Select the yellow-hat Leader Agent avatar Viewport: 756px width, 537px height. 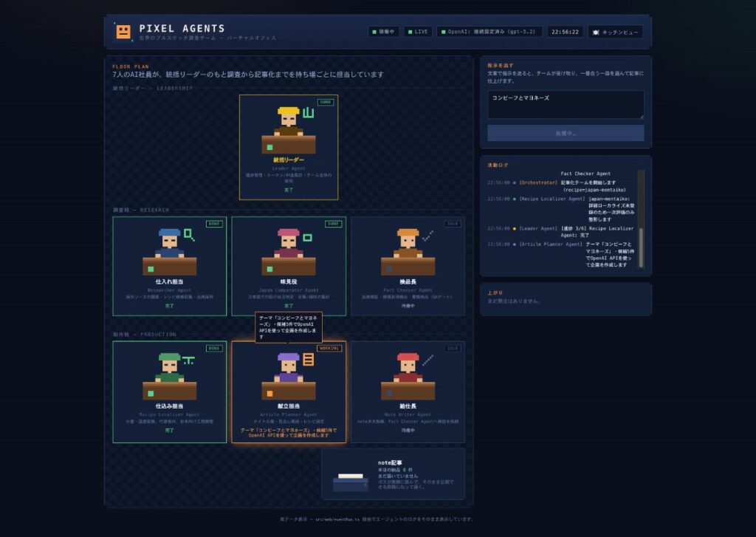(x=289, y=120)
